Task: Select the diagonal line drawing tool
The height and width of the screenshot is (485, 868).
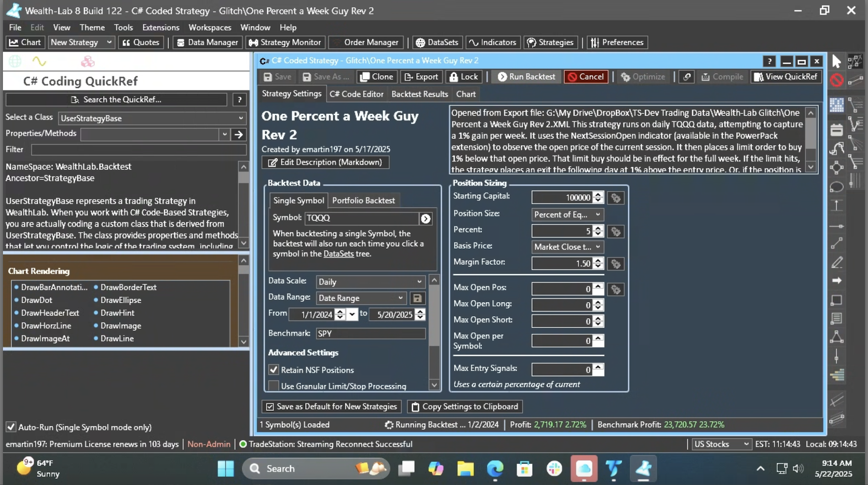Action: pos(836,243)
